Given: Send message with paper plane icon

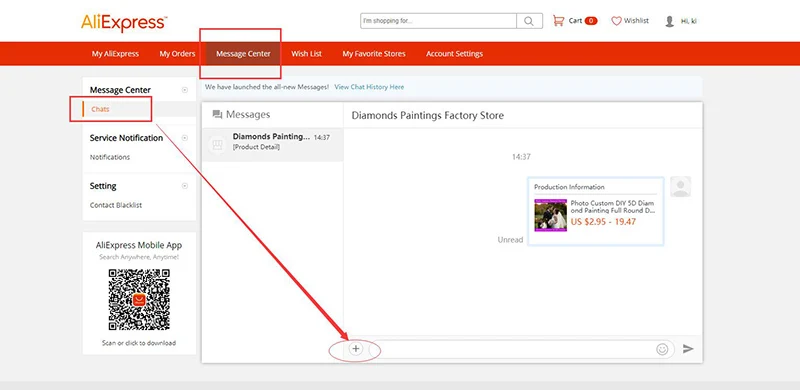Looking at the screenshot, I should 688,349.
